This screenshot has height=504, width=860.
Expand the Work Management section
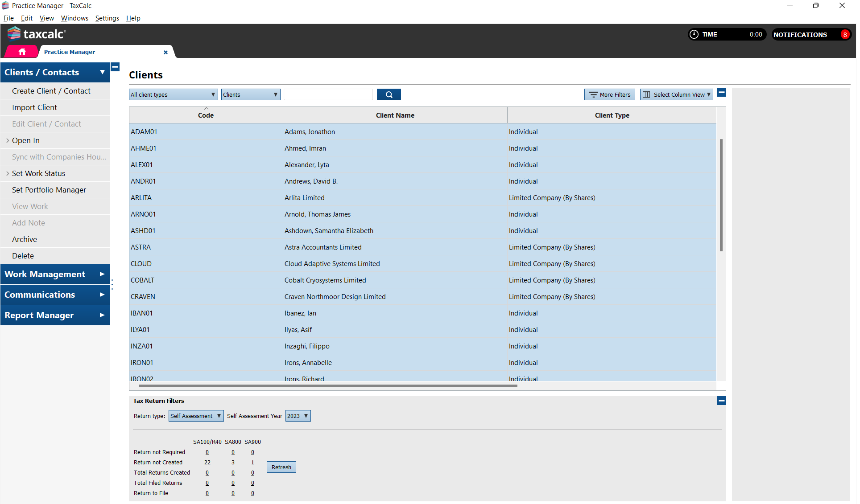click(x=55, y=274)
